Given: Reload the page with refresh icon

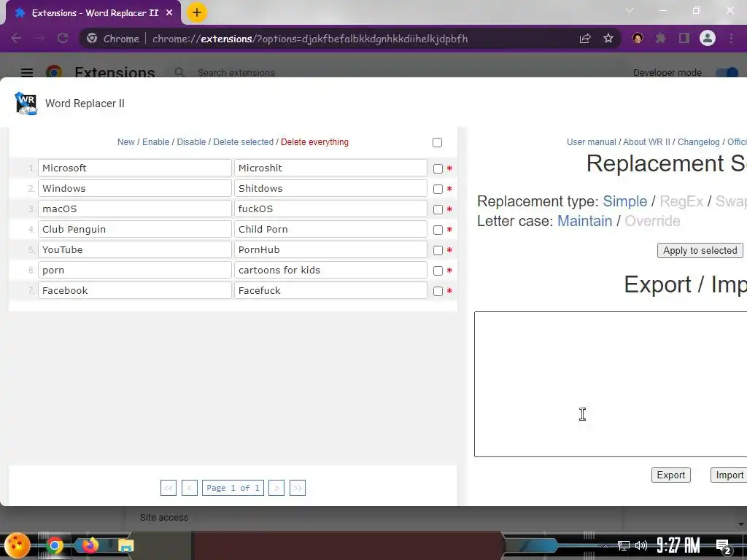Looking at the screenshot, I should 63,39.
